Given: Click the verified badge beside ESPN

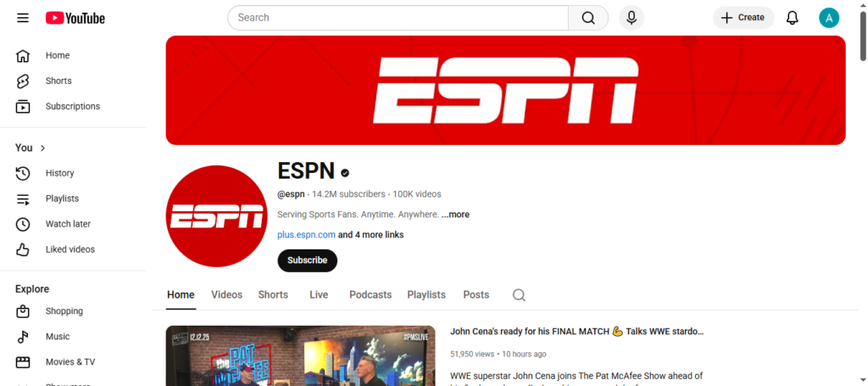Looking at the screenshot, I should click(x=345, y=173).
